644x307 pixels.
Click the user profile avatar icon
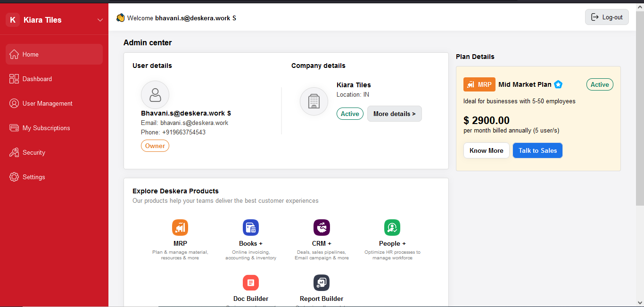click(155, 95)
